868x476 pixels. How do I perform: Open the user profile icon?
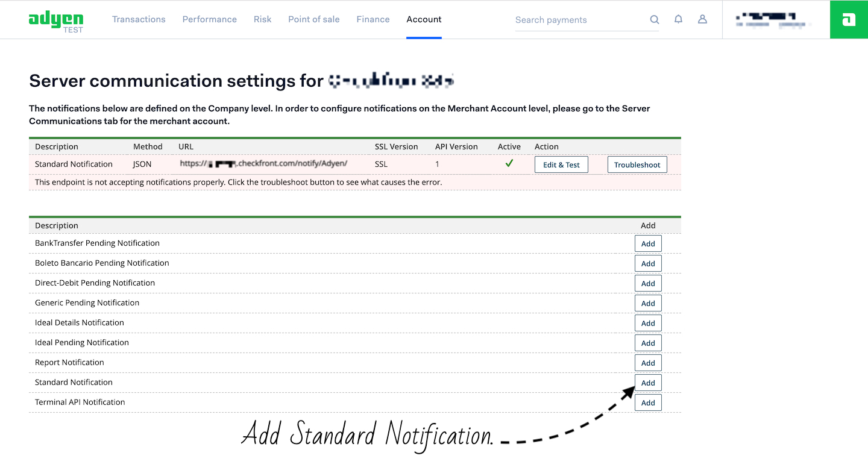coord(702,19)
